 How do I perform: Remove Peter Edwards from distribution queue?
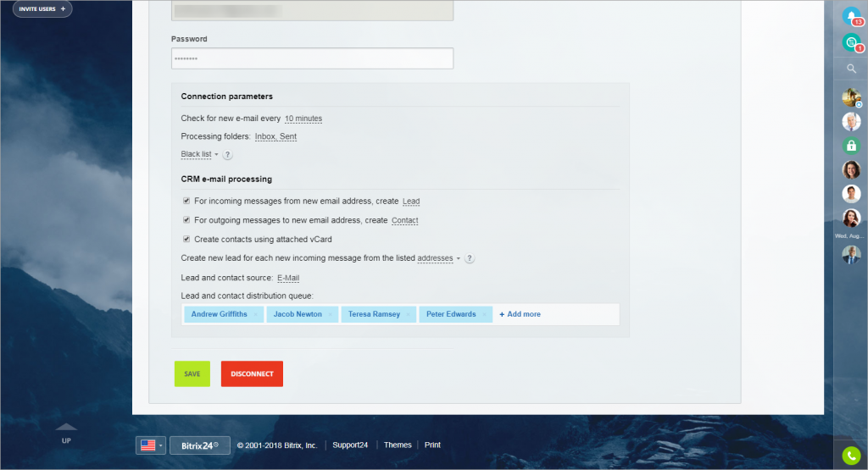[x=484, y=314]
